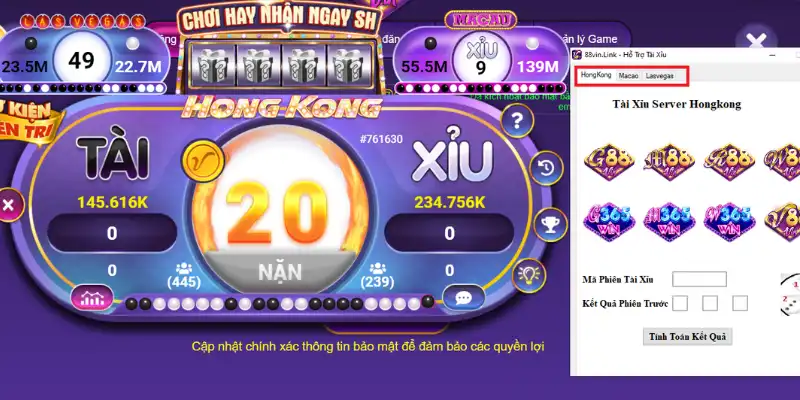
Task: Select the G88 game logo
Action: [x=609, y=162]
